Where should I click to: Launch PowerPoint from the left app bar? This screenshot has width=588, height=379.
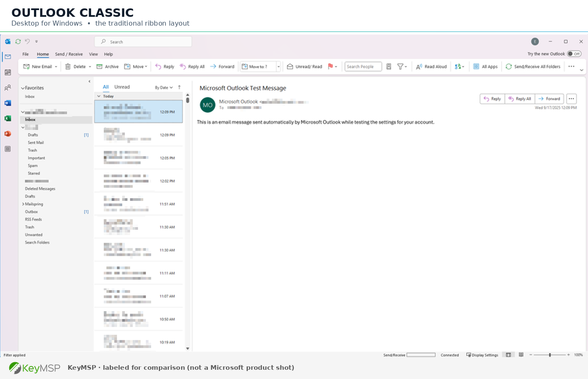click(x=8, y=134)
